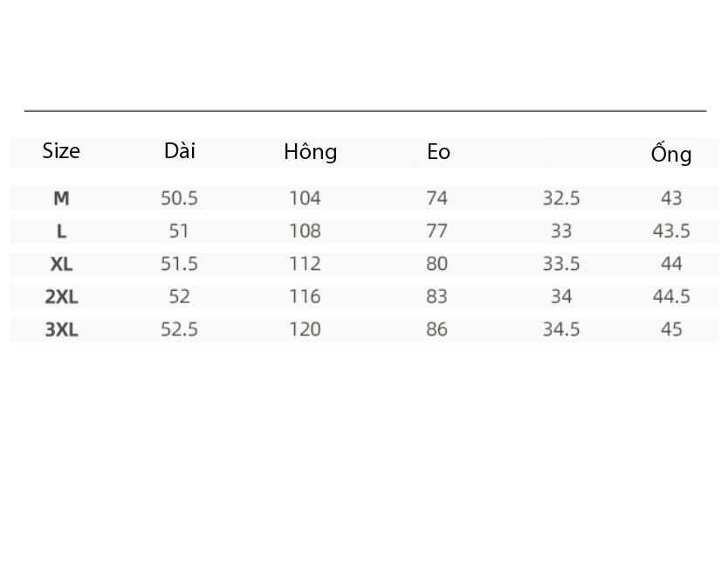Click the 32.5 value in M row
This screenshot has width=728, height=567.
(x=561, y=198)
